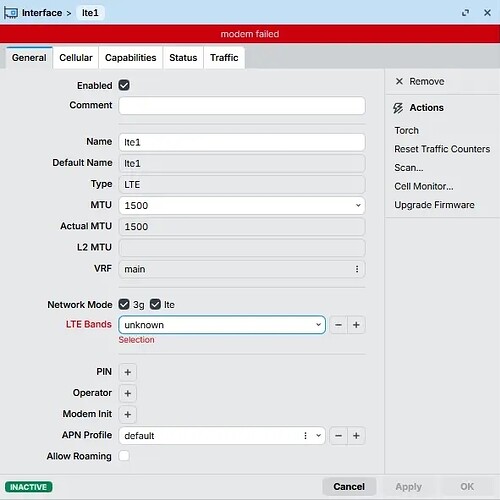Click the Cancel button
This screenshot has height=500, width=500.
pyautogui.click(x=349, y=487)
